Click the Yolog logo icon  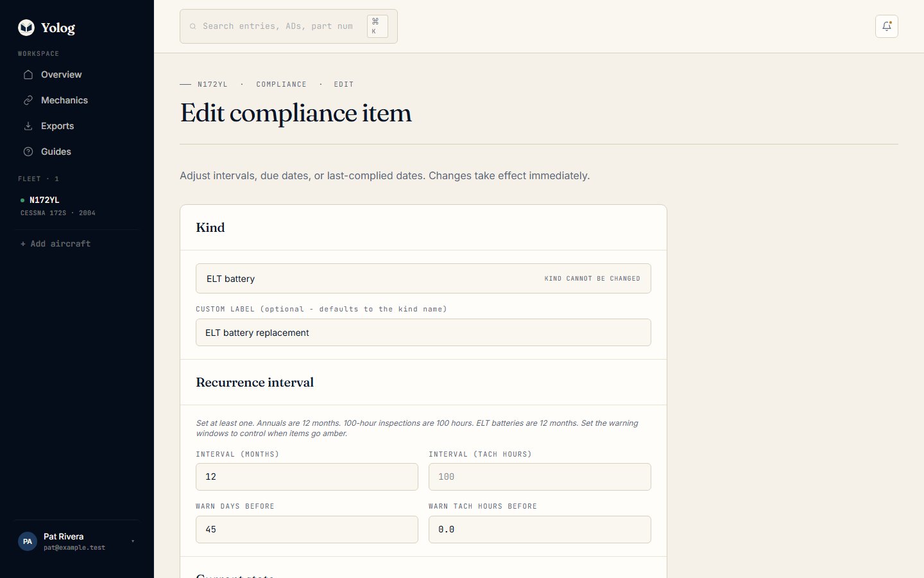(x=26, y=27)
